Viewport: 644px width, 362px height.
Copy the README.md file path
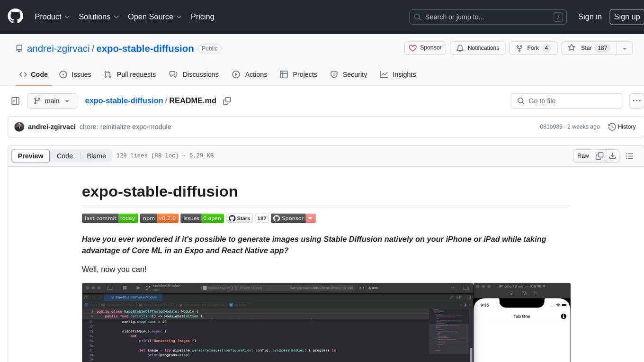tap(227, 100)
